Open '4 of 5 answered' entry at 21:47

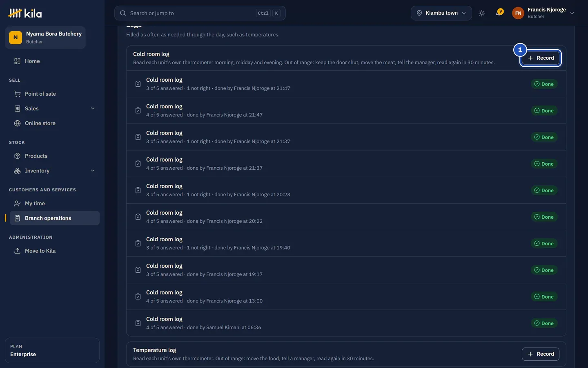tap(346, 110)
